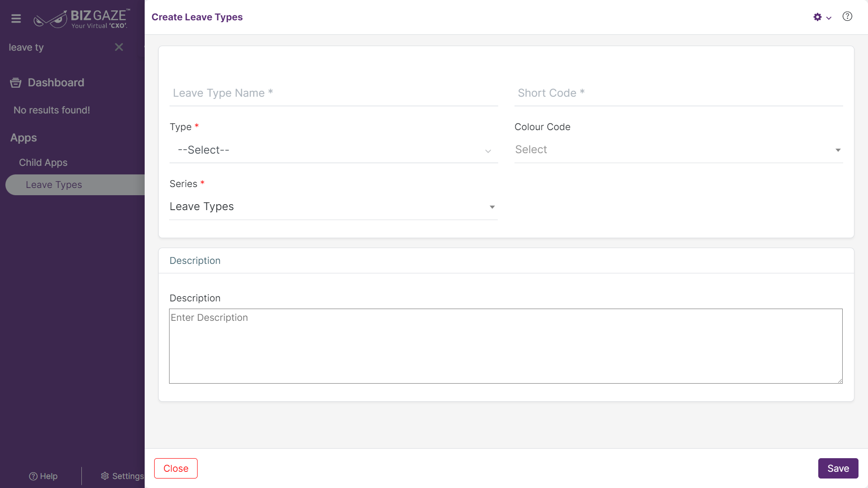868x488 pixels.
Task: Expand the Type dropdown chevron
Action: [x=488, y=151]
